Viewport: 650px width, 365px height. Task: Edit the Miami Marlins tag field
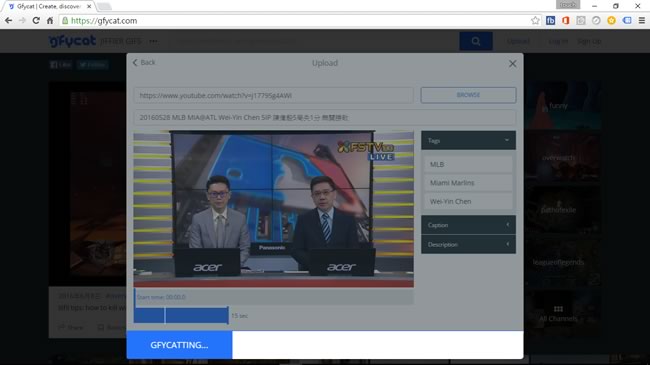click(x=468, y=182)
